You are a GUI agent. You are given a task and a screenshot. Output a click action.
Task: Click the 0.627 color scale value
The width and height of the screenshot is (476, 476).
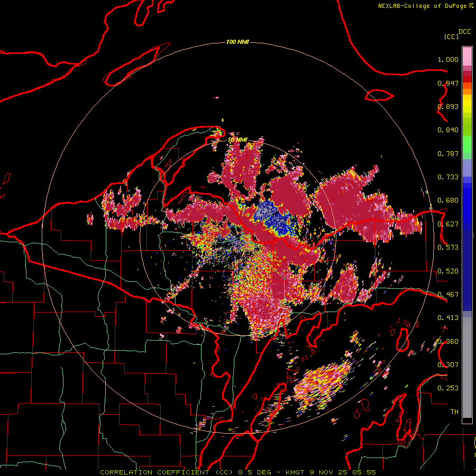pyautogui.click(x=448, y=224)
